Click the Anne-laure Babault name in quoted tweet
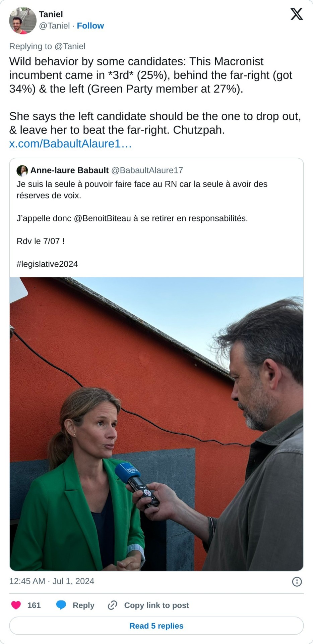The image size is (313, 644). click(70, 170)
